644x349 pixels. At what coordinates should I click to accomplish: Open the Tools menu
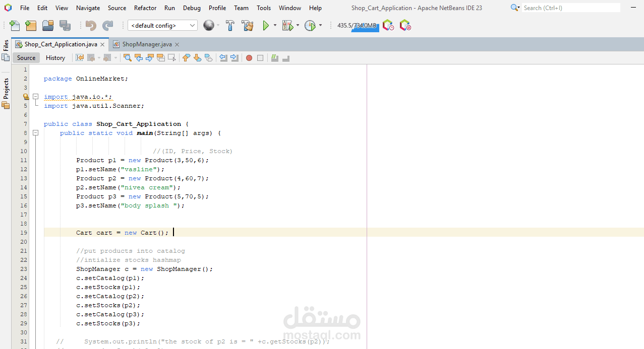coord(264,8)
